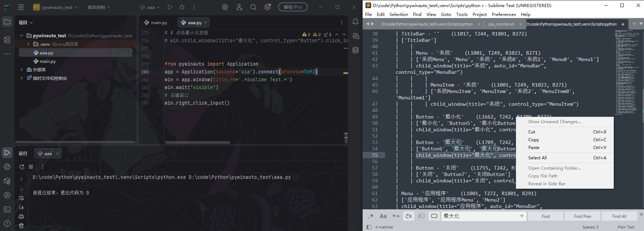Open PyCharm main hamburger menu
This screenshot has width=644, height=231.
click(x=21, y=7)
